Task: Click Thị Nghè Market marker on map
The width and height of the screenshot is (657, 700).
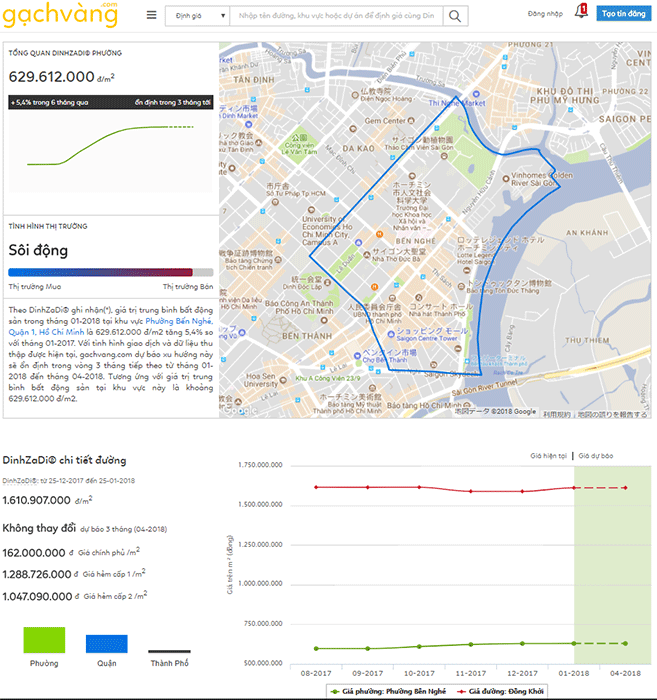Action: pos(476,94)
